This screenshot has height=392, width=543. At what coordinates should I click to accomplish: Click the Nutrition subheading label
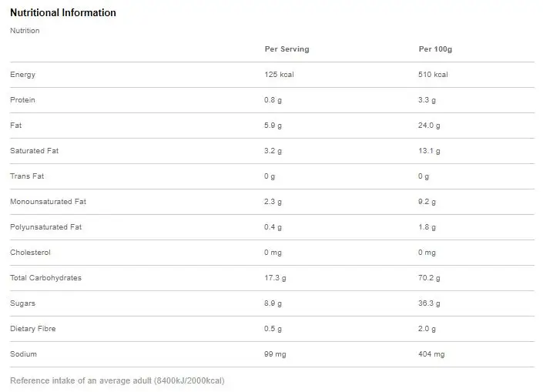(x=24, y=31)
